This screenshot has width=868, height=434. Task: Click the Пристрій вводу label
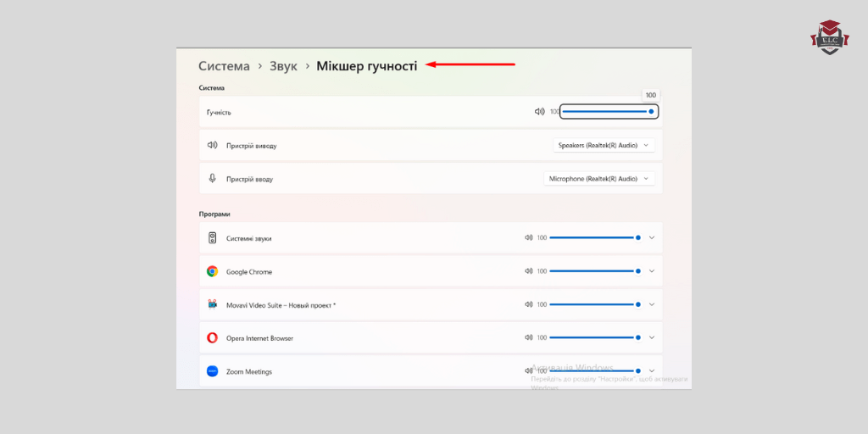click(249, 179)
